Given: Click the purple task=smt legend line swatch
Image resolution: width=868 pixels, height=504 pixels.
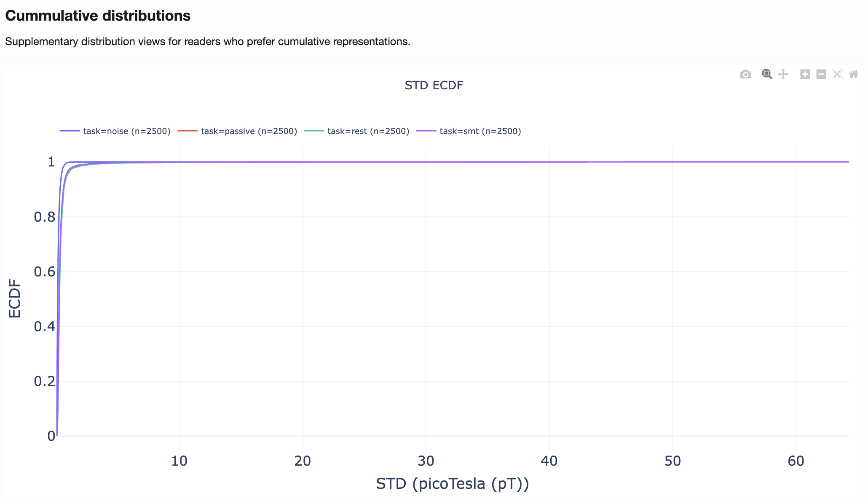Looking at the screenshot, I should tap(426, 131).
